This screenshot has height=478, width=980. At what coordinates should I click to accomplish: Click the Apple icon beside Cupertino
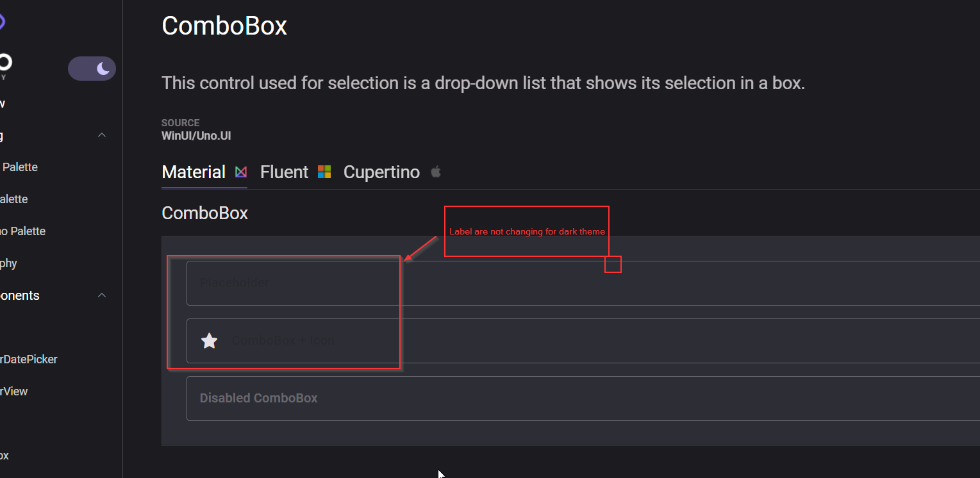(x=435, y=172)
